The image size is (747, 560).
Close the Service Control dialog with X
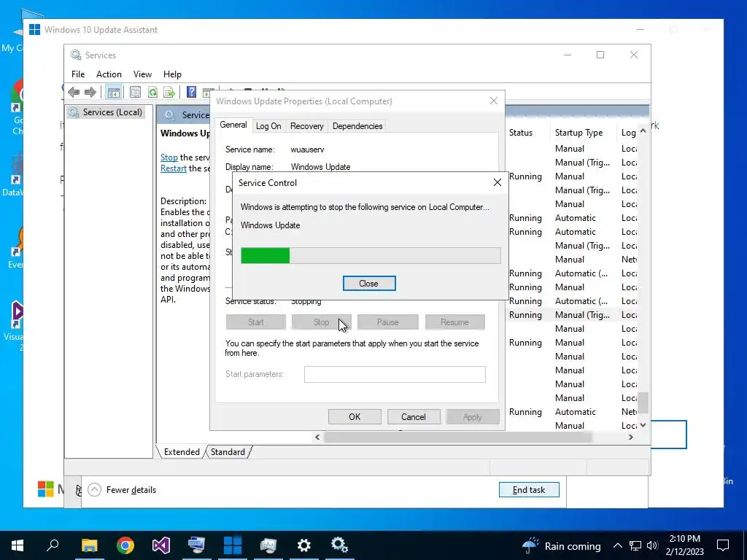pos(498,182)
